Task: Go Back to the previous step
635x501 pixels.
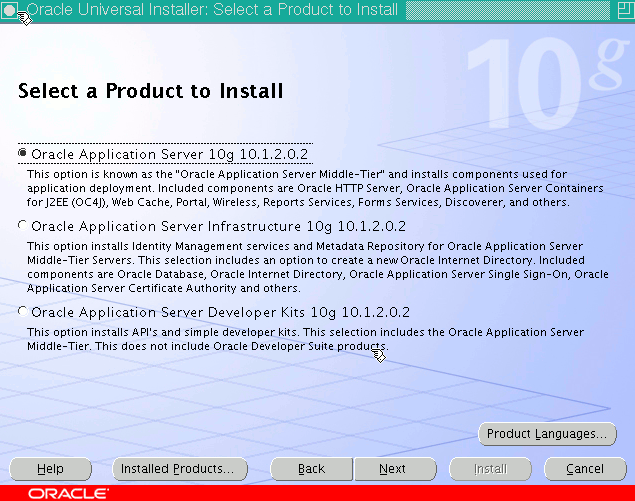Action: [x=311, y=469]
